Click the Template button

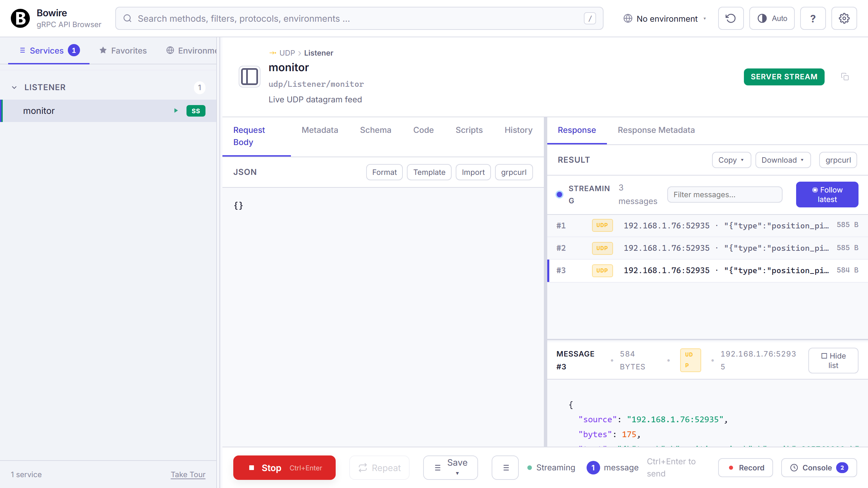coord(429,172)
